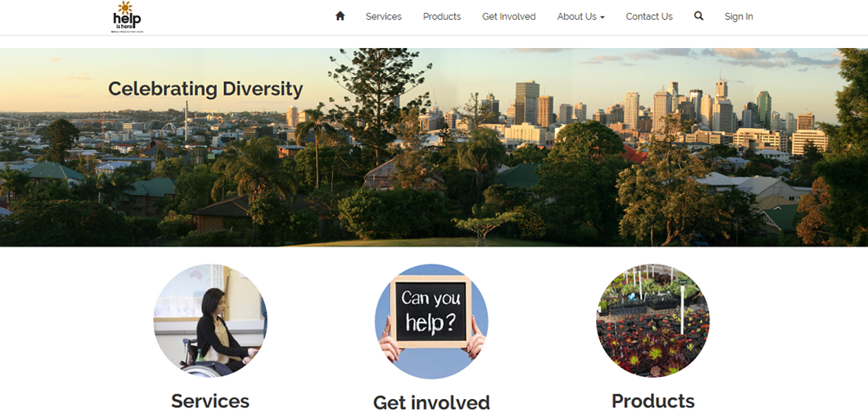Click the 'Get involved' heading below chalkboard
The image size is (868, 419).
[431, 402]
